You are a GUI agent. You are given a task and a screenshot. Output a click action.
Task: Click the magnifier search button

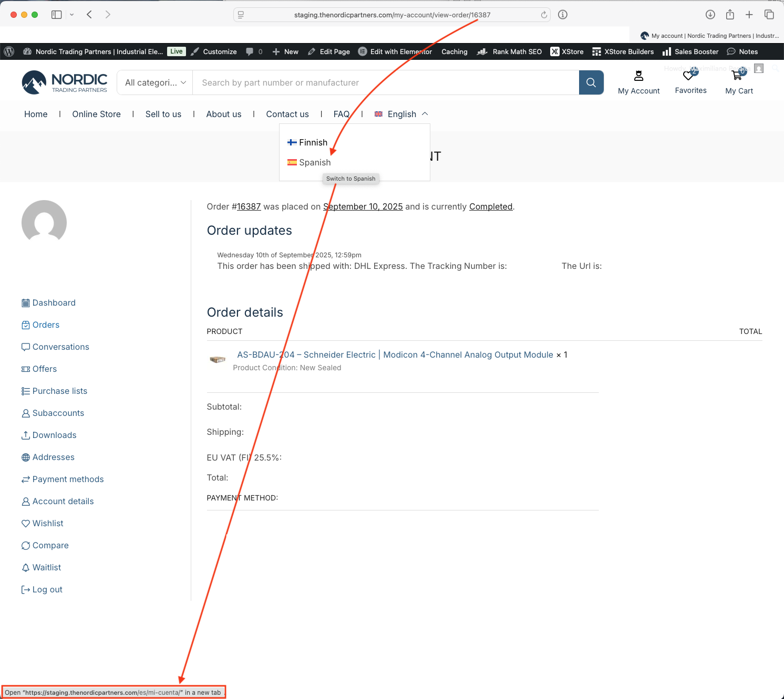coord(591,82)
